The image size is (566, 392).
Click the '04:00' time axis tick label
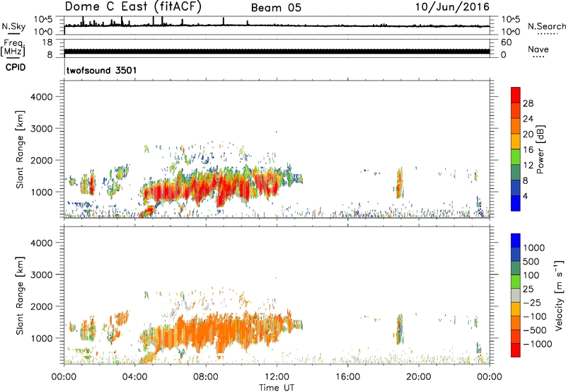(x=135, y=377)
